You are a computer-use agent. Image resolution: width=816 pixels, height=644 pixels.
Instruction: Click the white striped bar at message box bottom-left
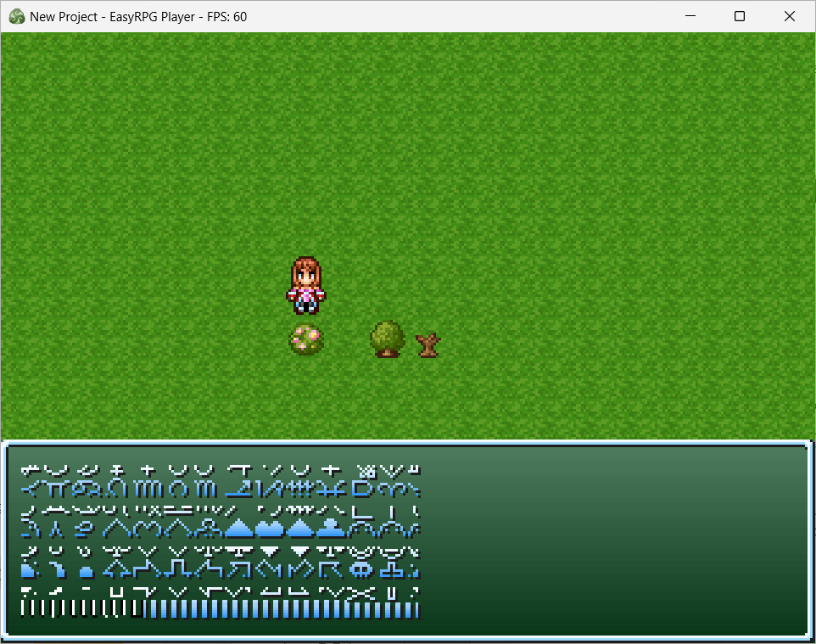(x=81, y=609)
